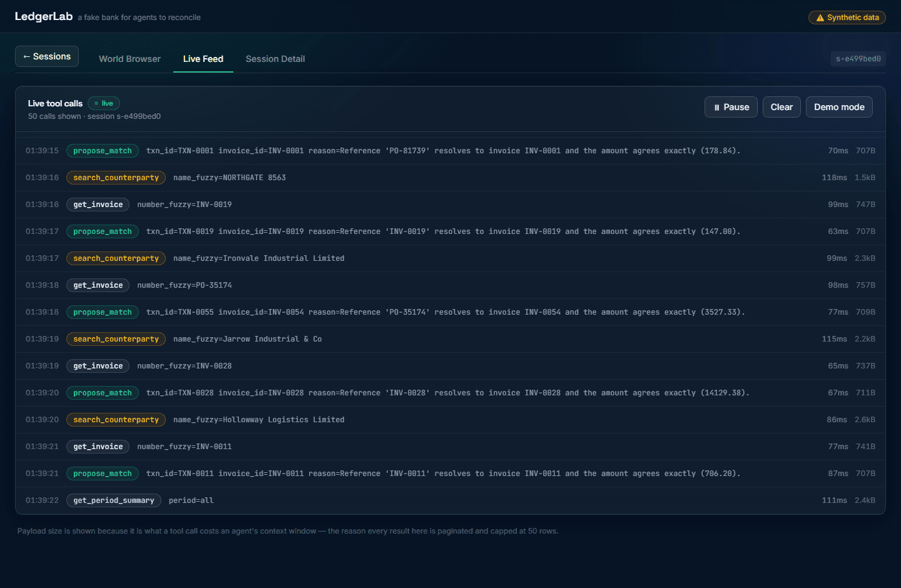Select get_invoice tag for INV-0011
Viewport: 901px width, 588px height.
pyautogui.click(x=98, y=447)
